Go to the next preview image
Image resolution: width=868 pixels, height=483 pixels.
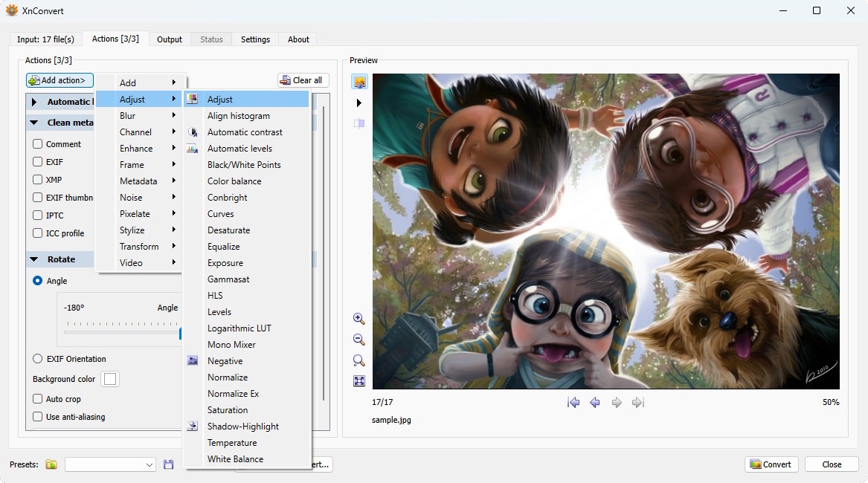pos(616,402)
